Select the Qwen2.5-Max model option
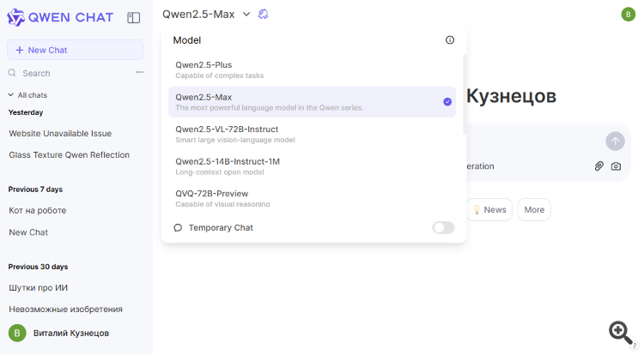 coord(313,102)
